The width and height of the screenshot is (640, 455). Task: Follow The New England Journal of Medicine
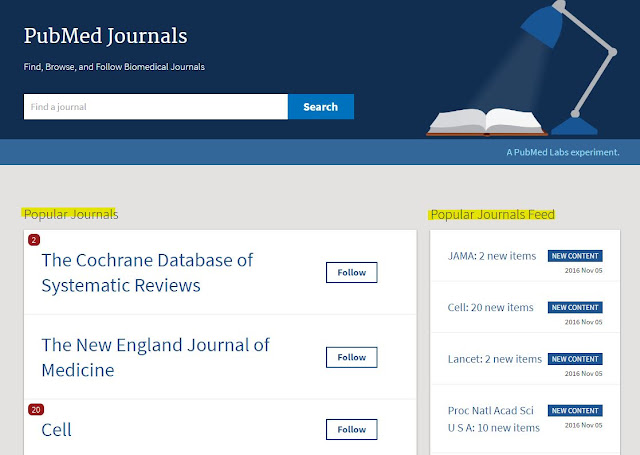351,357
